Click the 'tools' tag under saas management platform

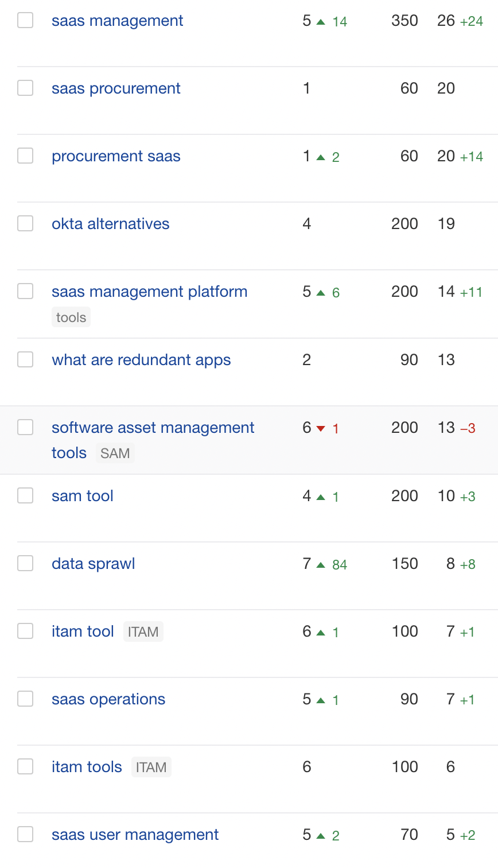(x=71, y=317)
